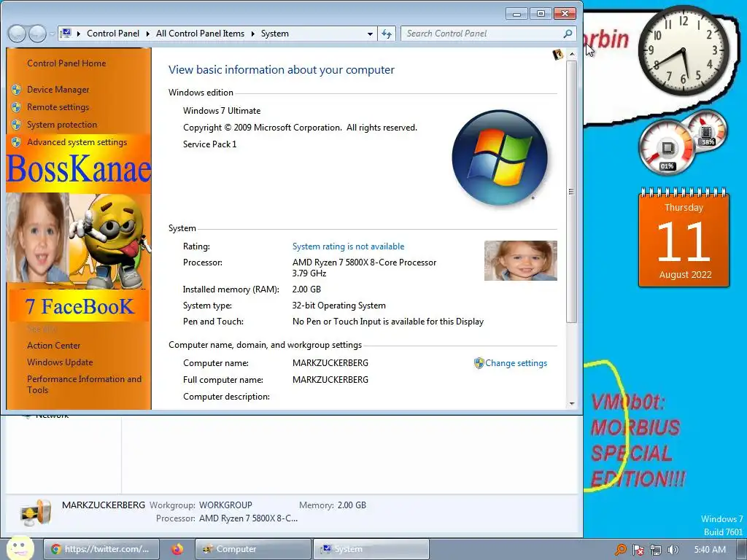Click the Windows 7 Ultimate text
Screen dimensions: 747x560
pos(222,111)
